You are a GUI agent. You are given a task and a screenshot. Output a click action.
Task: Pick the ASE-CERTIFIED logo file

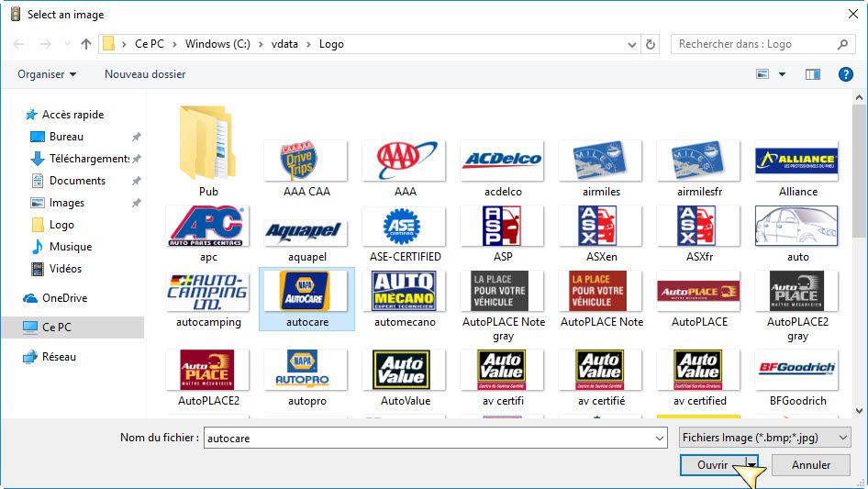[405, 226]
